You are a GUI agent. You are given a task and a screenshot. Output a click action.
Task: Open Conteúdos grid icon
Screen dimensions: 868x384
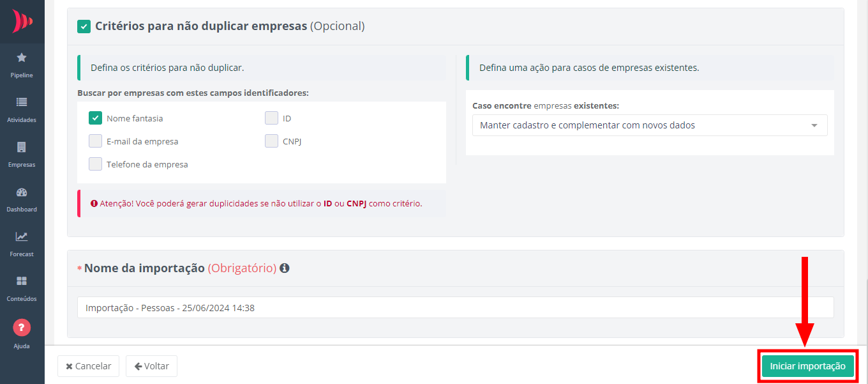(22, 281)
